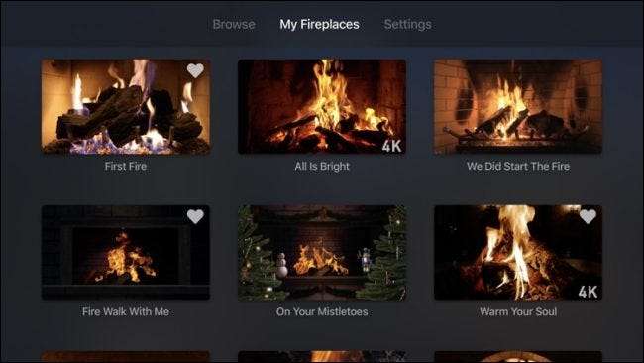Toggle the heart favorite on First Fire
This screenshot has height=363, width=644.
[x=195, y=70]
